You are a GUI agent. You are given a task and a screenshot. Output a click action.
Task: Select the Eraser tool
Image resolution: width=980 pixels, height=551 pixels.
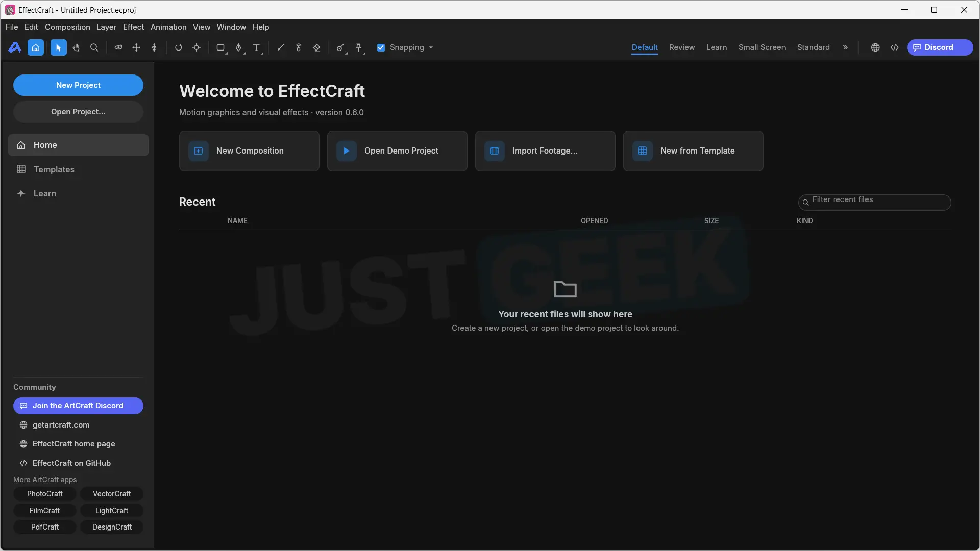tap(316, 47)
